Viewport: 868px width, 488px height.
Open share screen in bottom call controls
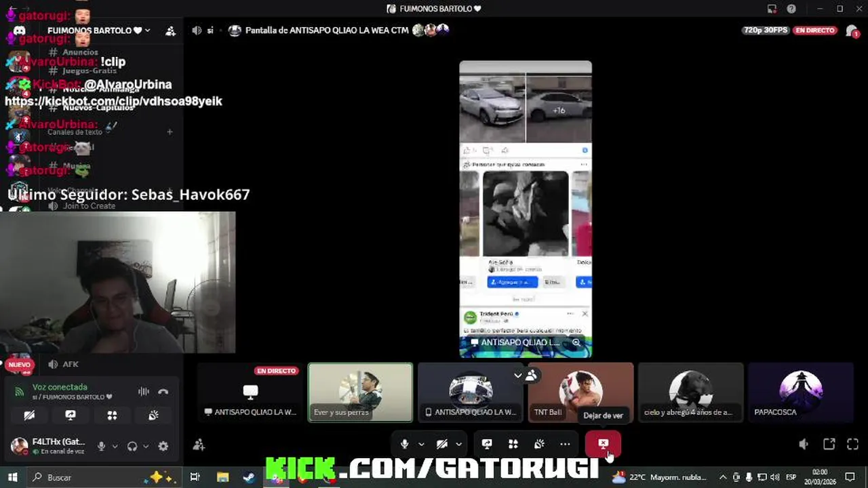pos(486,444)
